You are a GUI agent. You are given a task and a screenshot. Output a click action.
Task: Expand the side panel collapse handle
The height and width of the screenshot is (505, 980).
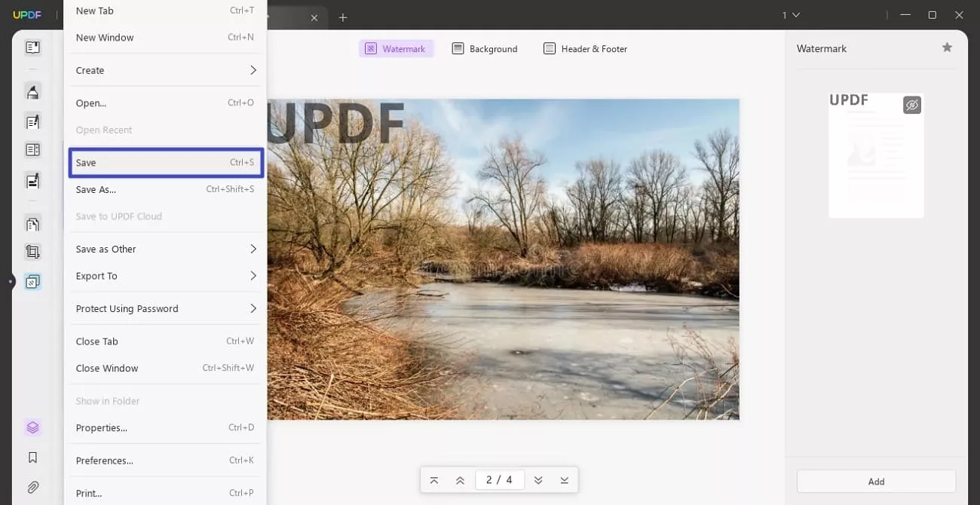[11, 282]
